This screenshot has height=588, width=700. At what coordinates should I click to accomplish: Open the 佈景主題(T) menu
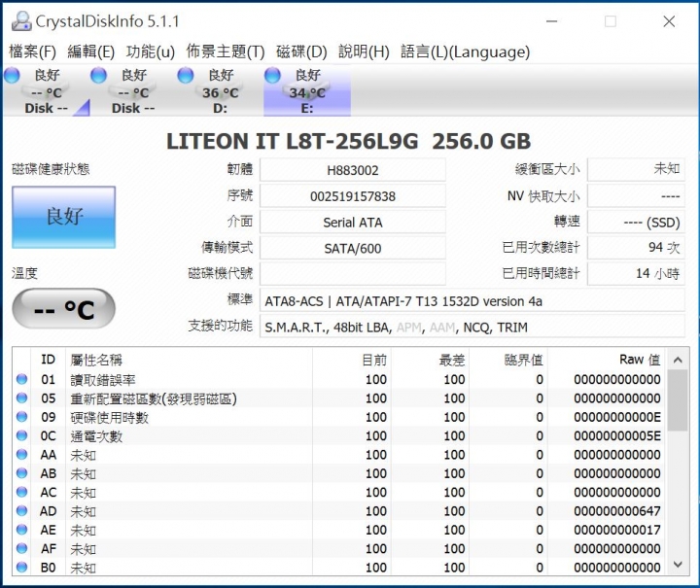226,52
